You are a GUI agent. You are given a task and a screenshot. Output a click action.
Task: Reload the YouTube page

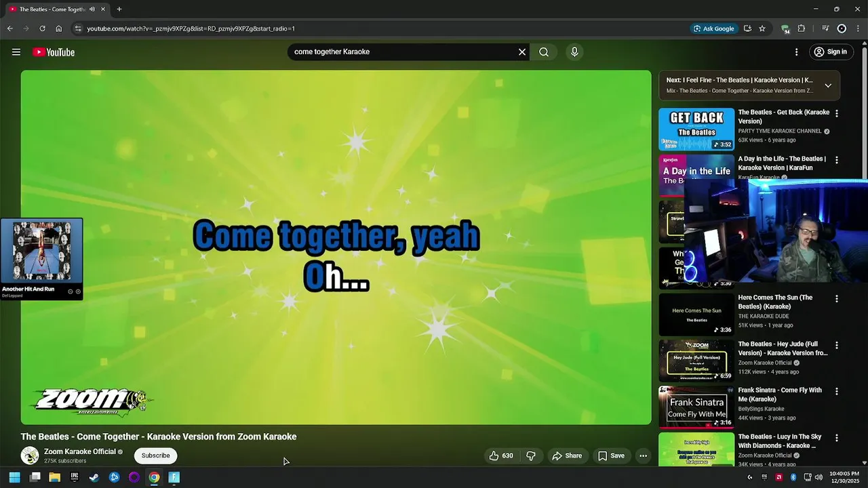pos(42,28)
